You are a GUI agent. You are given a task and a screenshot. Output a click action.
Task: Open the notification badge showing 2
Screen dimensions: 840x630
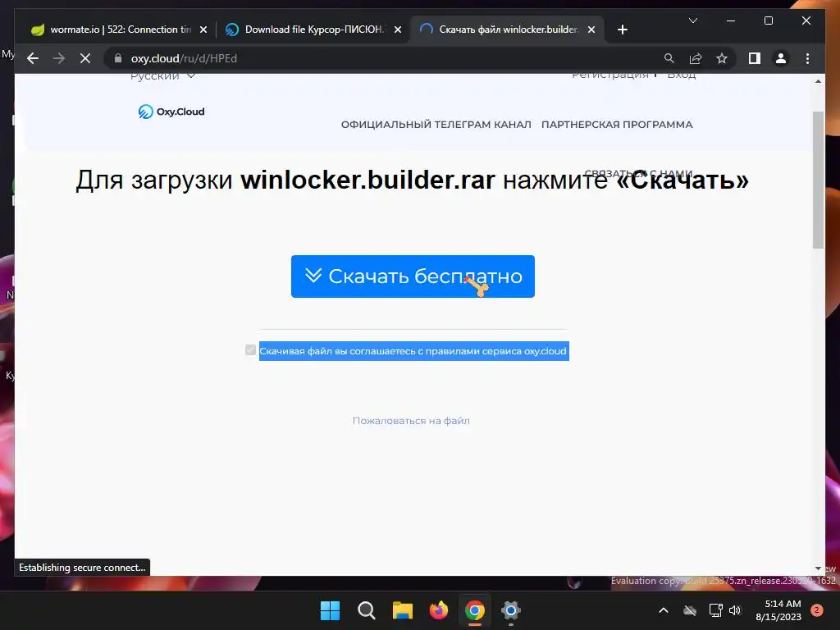click(x=817, y=609)
